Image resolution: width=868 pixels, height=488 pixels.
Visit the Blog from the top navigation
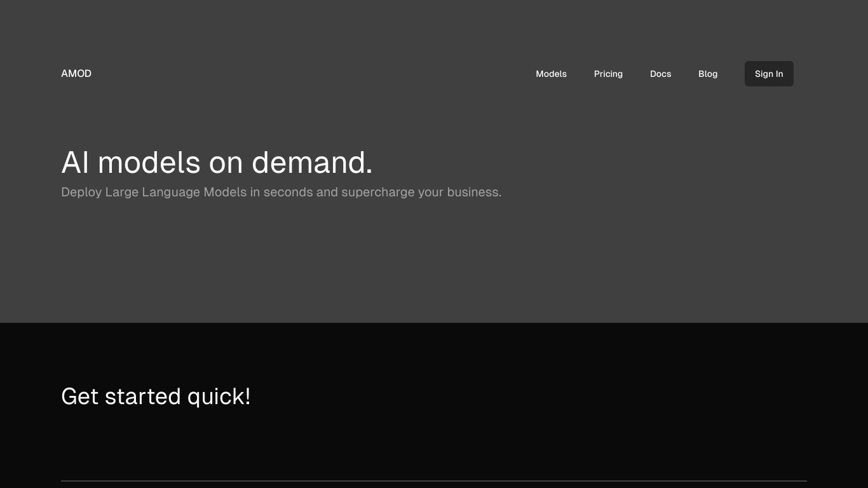[x=708, y=74]
